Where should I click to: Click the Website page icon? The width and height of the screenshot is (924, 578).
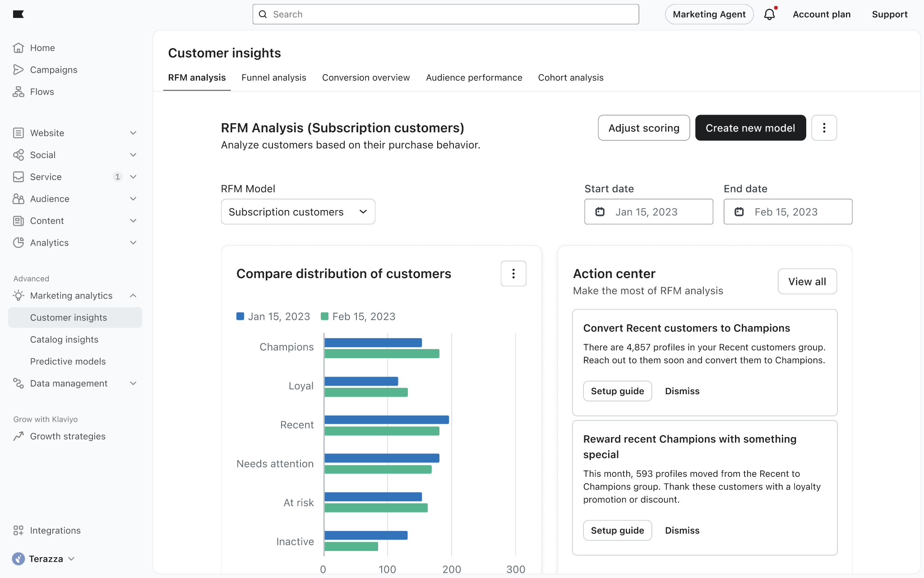18,133
